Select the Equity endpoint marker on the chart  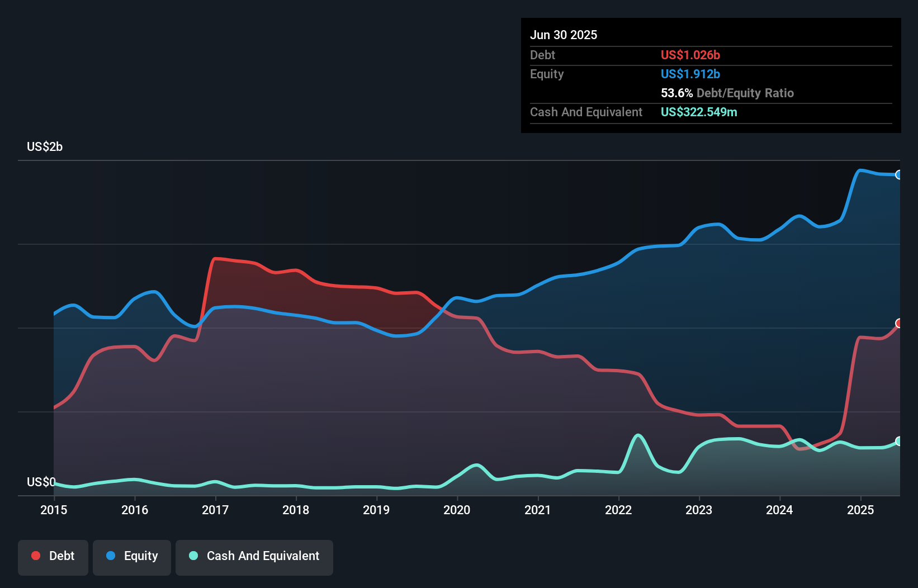899,175
